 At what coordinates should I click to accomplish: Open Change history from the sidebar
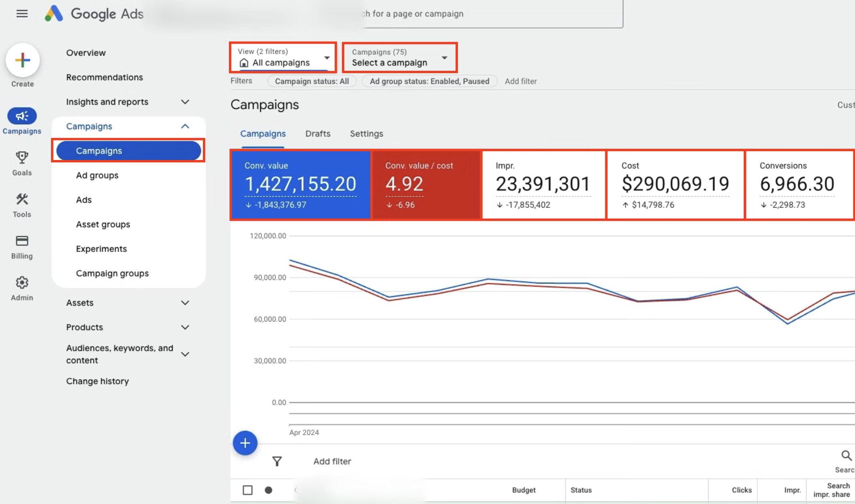[x=98, y=381]
